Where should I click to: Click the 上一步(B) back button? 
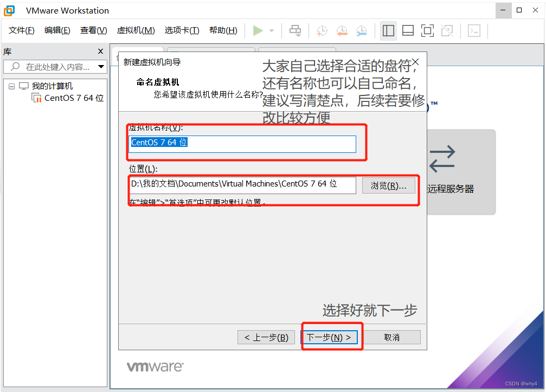266,337
